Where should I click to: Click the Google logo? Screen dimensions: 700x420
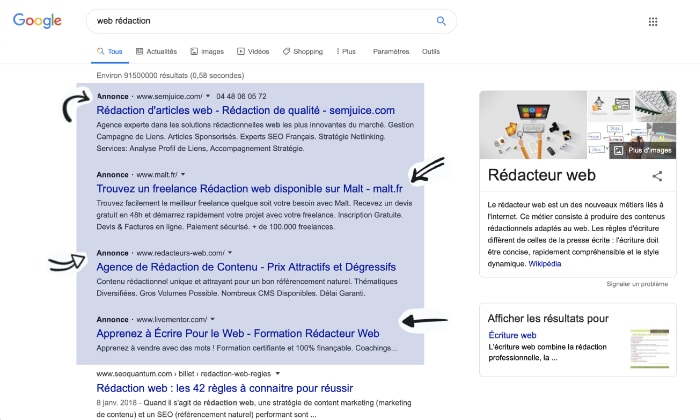click(x=37, y=21)
